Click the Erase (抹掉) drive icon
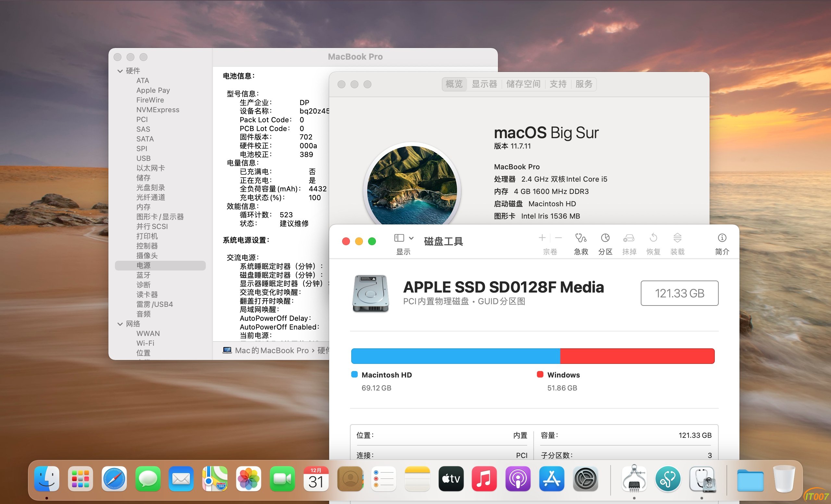Viewport: 831px width, 504px height. click(629, 238)
